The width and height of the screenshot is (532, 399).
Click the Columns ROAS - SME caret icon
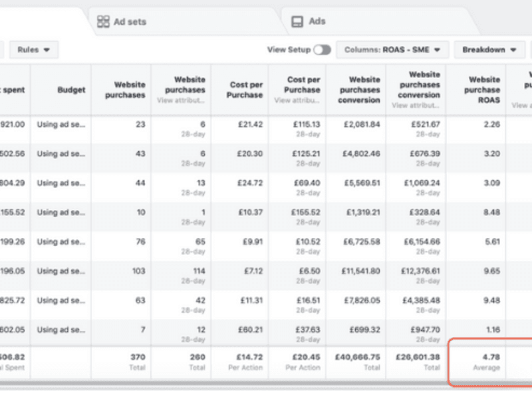438,50
